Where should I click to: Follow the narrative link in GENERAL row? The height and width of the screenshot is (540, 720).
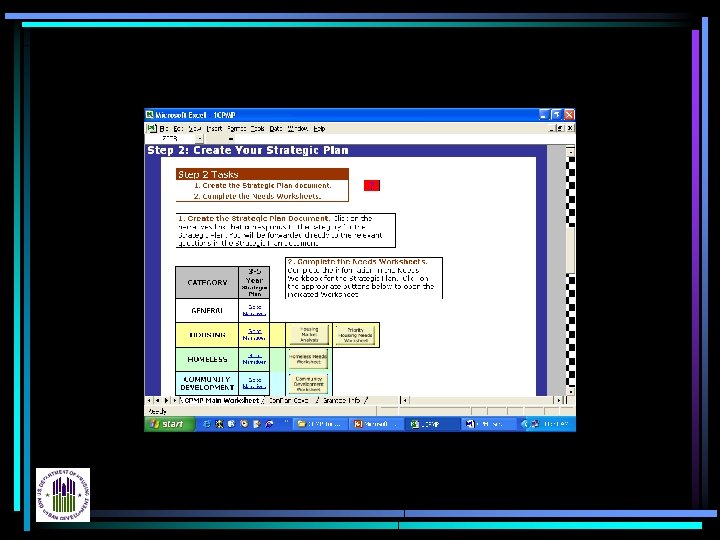pos(254,310)
